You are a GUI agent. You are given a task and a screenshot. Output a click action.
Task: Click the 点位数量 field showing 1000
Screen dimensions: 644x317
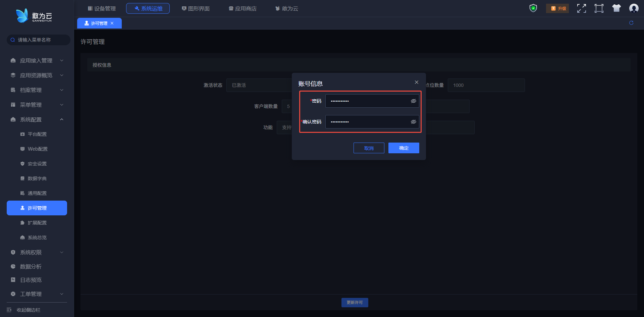pyautogui.click(x=486, y=85)
